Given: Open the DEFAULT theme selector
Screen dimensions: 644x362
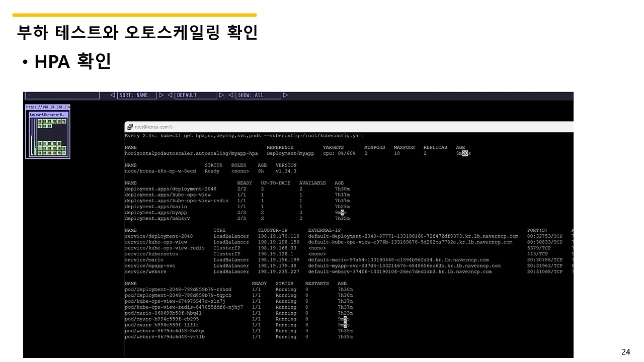Looking at the screenshot, I should pyautogui.click(x=197, y=95).
